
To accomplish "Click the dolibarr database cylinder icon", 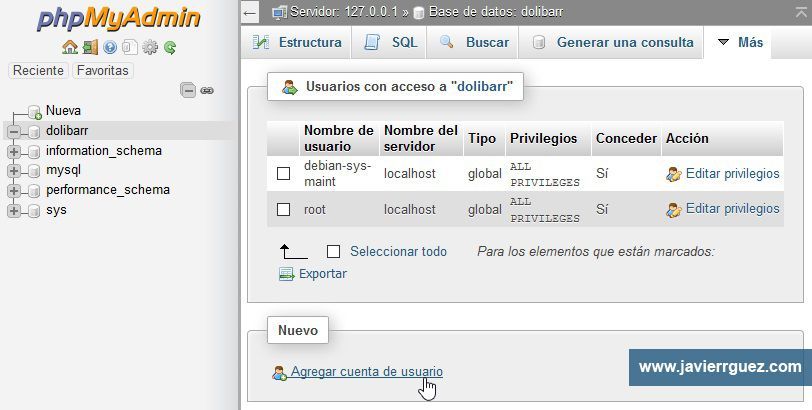I will point(34,132).
